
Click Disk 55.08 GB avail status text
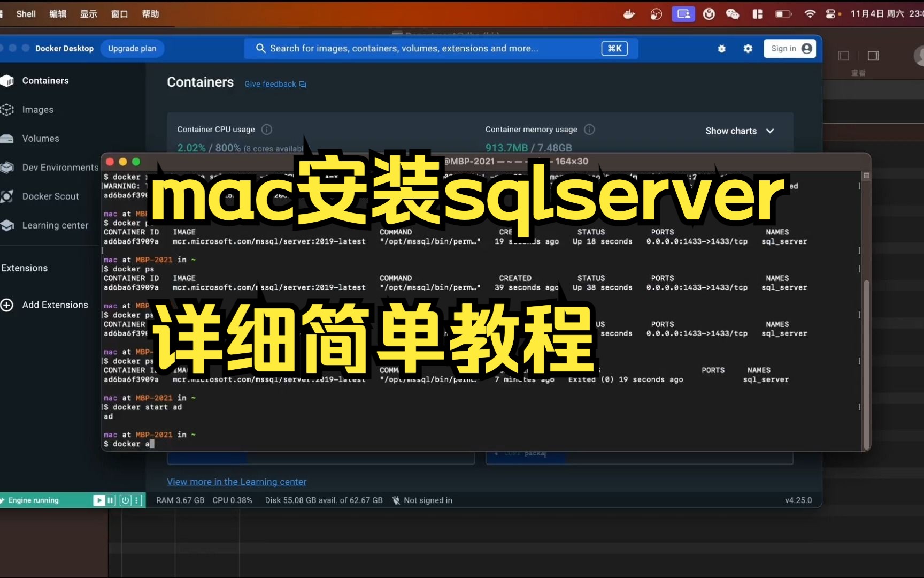pyautogui.click(x=324, y=500)
